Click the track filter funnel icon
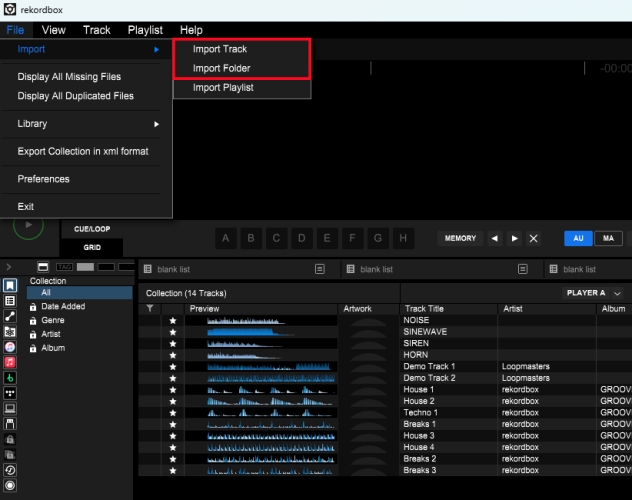This screenshot has width=632, height=500. (x=150, y=309)
